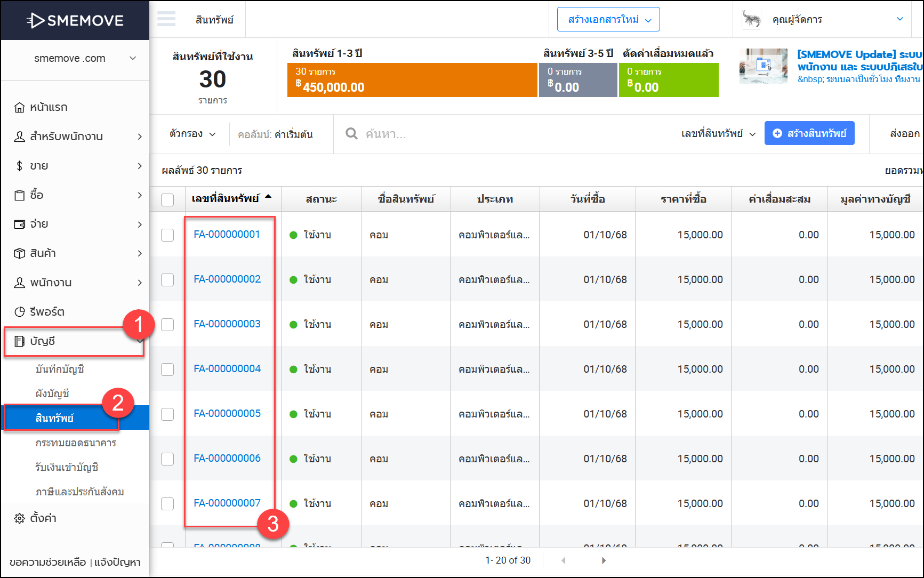This screenshot has width=924, height=578.
Task: Click the home icon for หน้าแรก
Action: coord(19,108)
